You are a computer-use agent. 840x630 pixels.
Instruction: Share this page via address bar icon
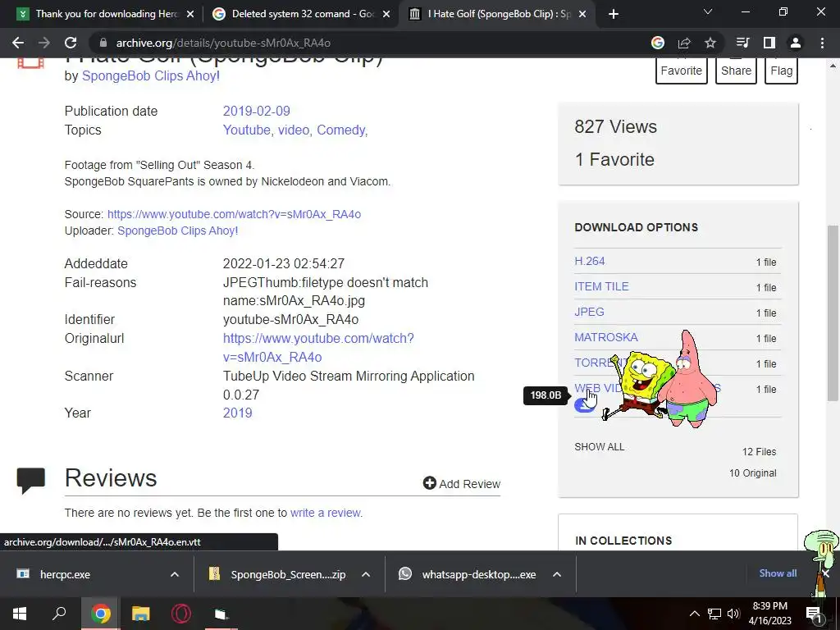click(x=684, y=43)
